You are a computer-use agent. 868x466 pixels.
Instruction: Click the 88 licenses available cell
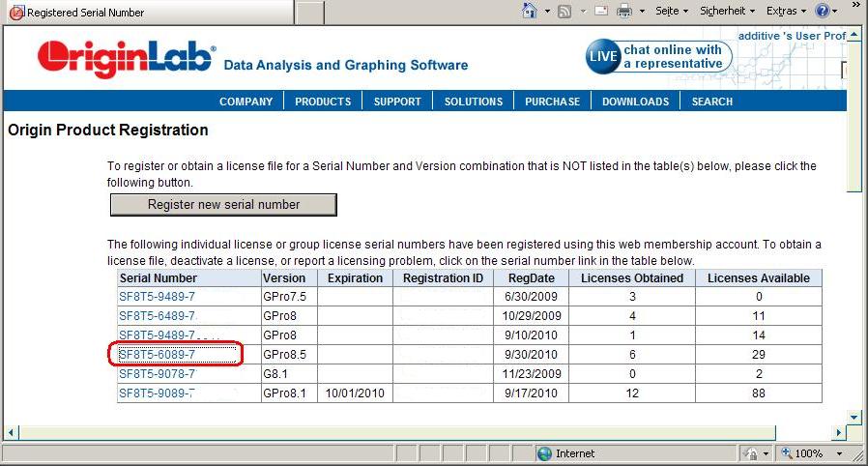pyautogui.click(x=759, y=393)
